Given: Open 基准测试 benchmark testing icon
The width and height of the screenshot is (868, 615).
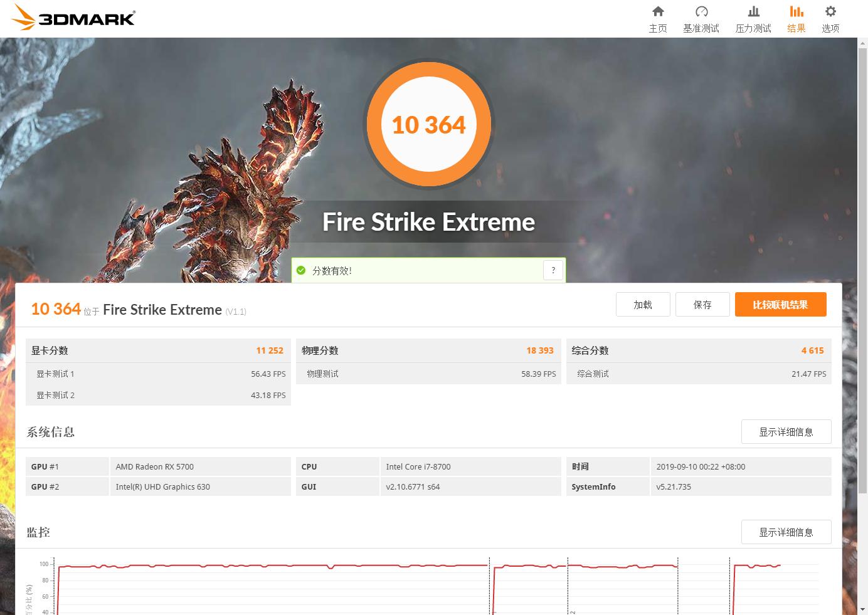Looking at the screenshot, I should 701,18.
